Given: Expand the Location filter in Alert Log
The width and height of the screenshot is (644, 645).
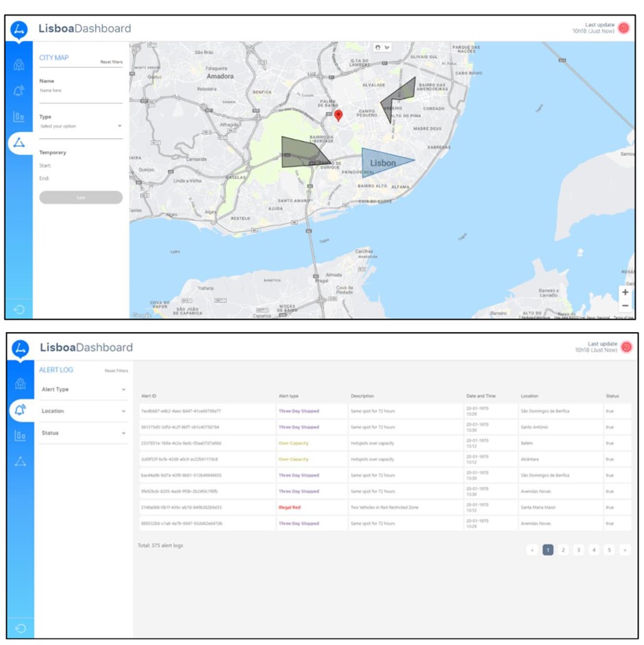Looking at the screenshot, I should pos(82,412).
